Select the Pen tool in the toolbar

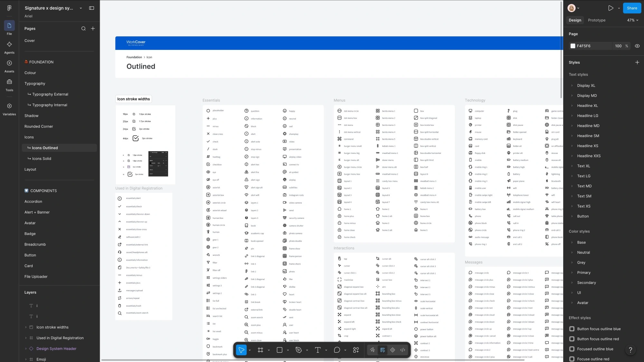(298, 350)
